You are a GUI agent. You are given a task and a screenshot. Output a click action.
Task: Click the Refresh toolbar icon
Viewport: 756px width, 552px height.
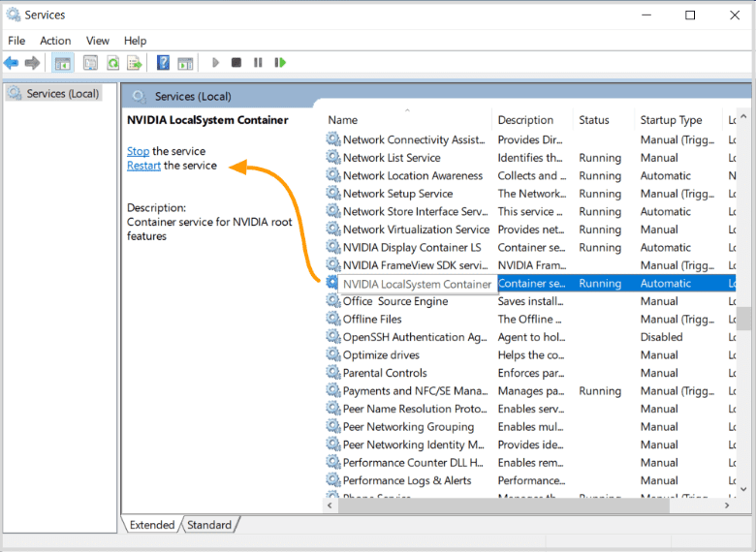pyautogui.click(x=112, y=63)
